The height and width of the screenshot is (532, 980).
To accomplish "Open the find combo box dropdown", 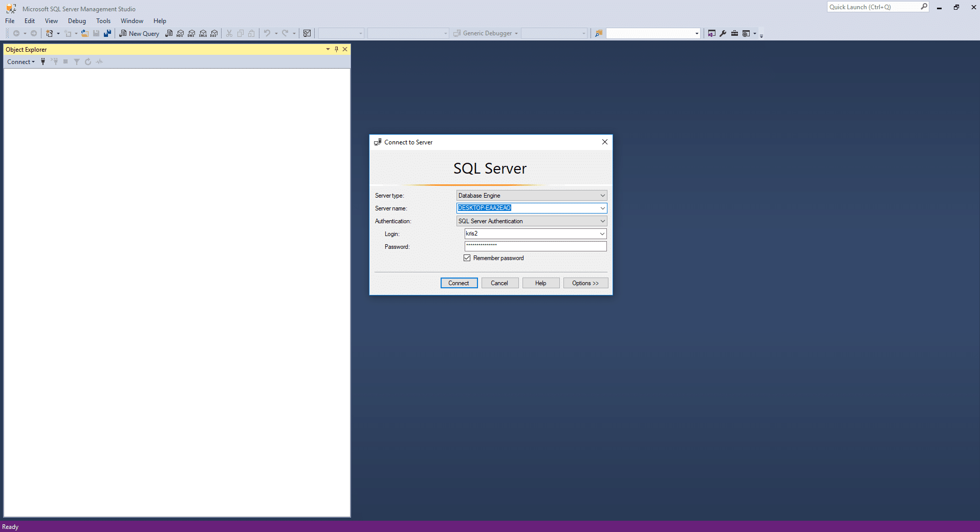I will click(696, 33).
